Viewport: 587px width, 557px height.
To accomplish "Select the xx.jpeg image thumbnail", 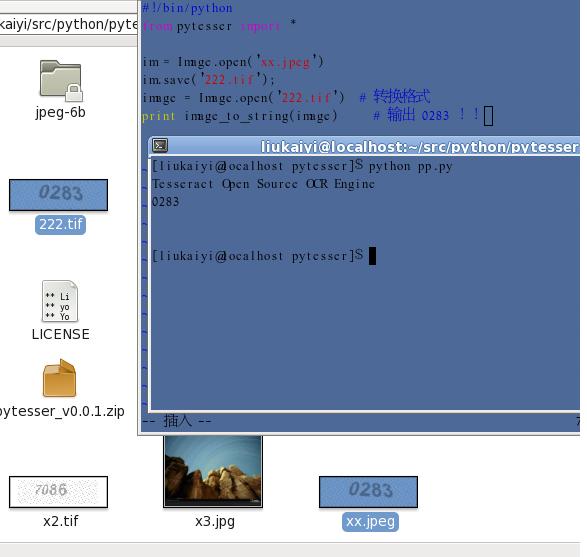I will [368, 492].
